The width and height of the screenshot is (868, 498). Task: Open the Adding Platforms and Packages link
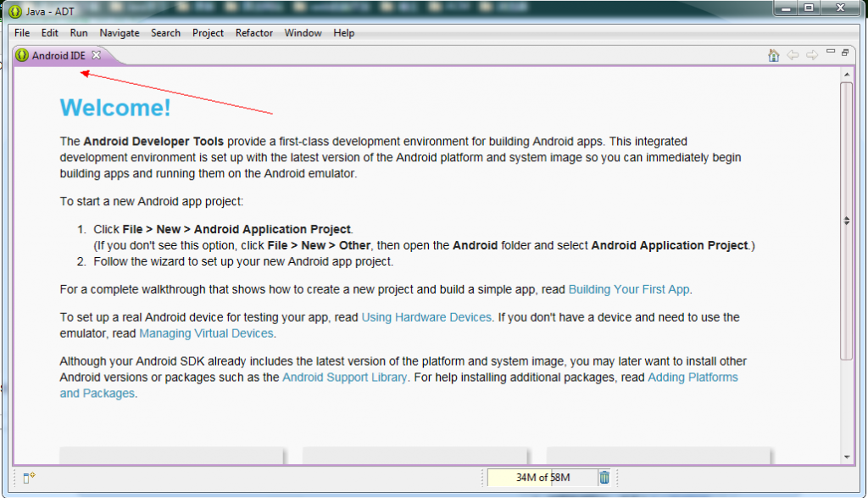(693, 378)
